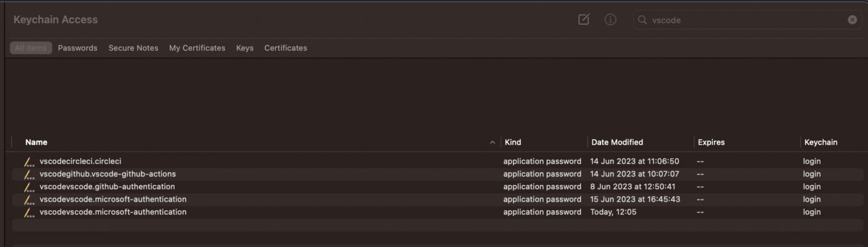Show the My Certificates tab
Image resolution: width=868 pixels, height=247 pixels.
(197, 48)
